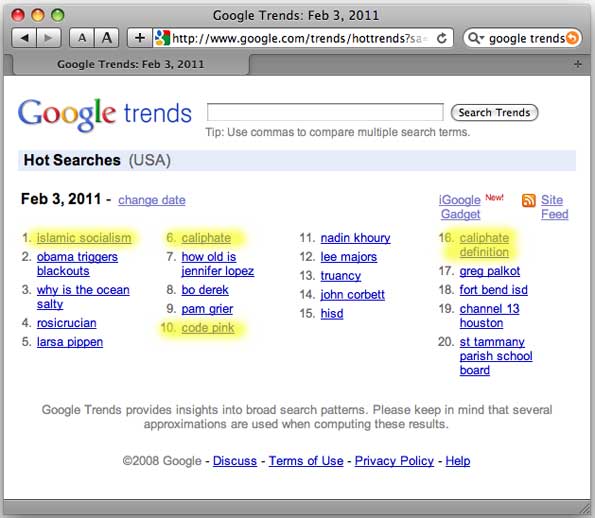Go back with the Safari back arrow
Viewport: 595px width, 518px height.
pyautogui.click(x=24, y=38)
